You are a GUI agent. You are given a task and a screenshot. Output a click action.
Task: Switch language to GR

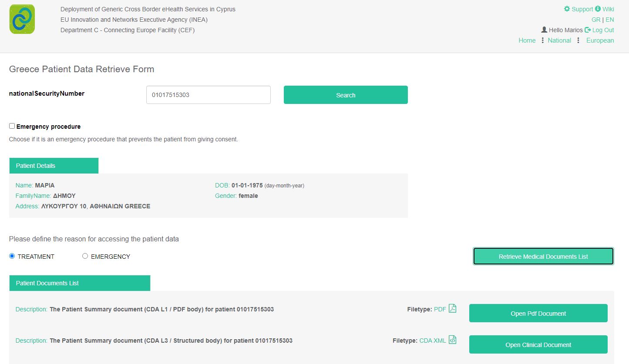point(595,20)
